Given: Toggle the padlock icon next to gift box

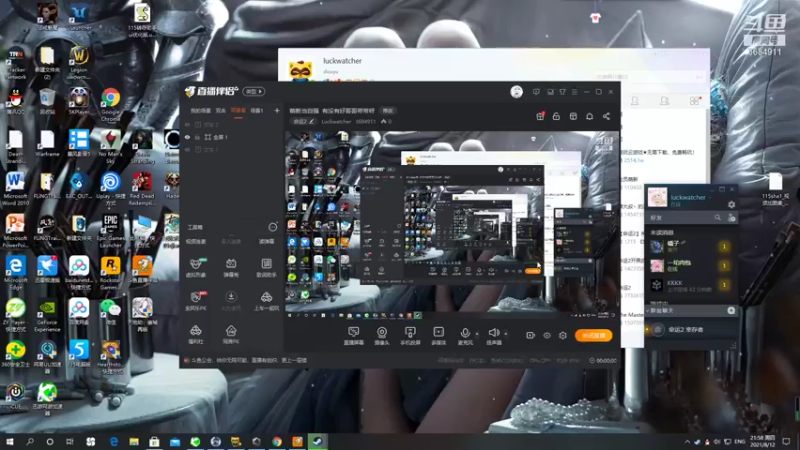Looking at the screenshot, I should 556,116.
